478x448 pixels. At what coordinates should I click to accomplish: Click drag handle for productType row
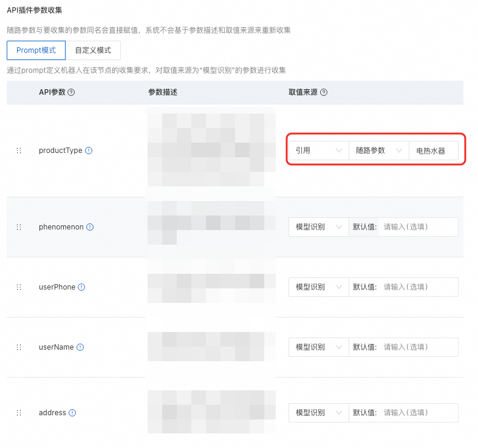(19, 151)
